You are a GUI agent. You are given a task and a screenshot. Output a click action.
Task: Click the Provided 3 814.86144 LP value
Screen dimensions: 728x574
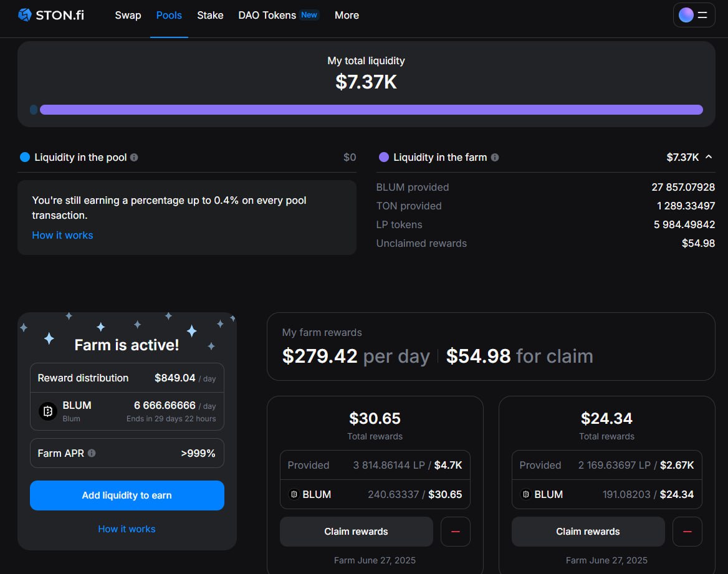(389, 466)
